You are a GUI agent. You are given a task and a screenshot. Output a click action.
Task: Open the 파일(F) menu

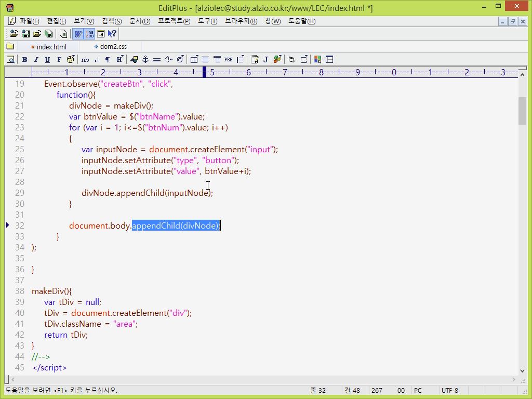[x=29, y=21]
